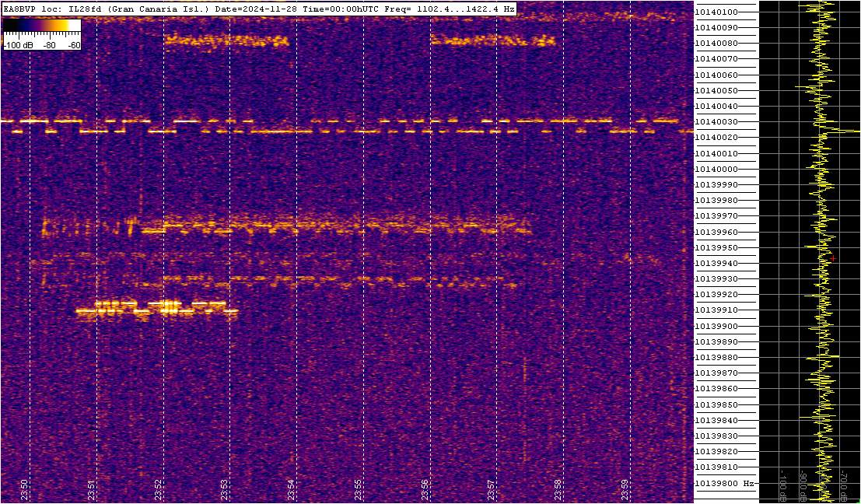Viewport: 861px width, 504px height.
Task: Click the 10139990 frequency label
Action: [x=716, y=184]
